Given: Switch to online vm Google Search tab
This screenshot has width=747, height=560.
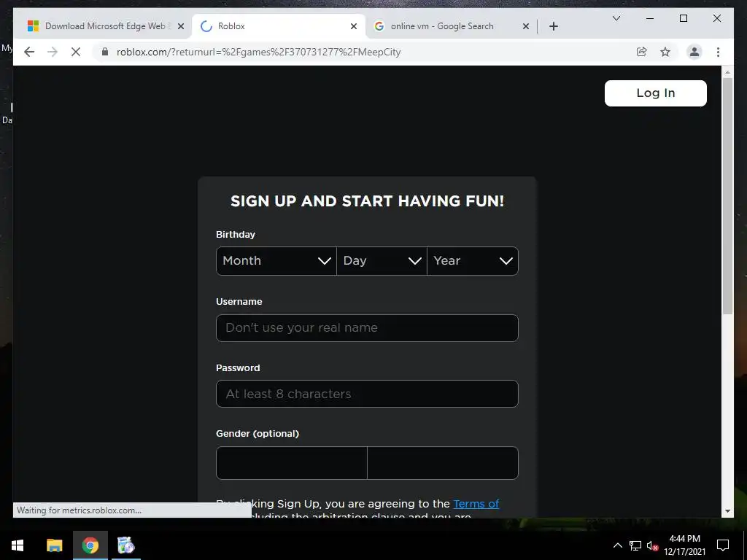Looking at the screenshot, I should (x=450, y=26).
